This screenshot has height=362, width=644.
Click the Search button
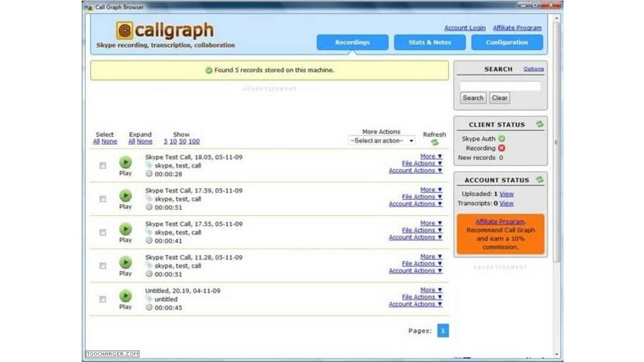[473, 98]
